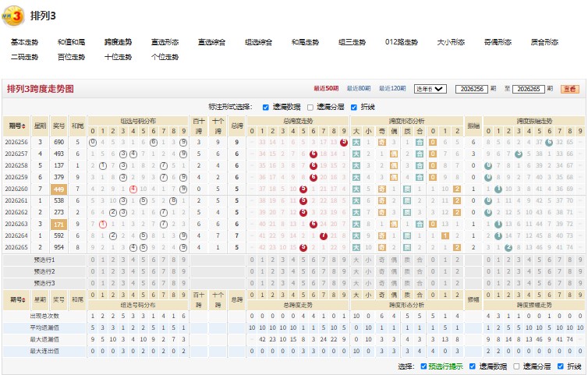Click red span ball 9 in row 2026256
Image resolution: width=588 pixels, height=375 pixels.
[343, 142]
